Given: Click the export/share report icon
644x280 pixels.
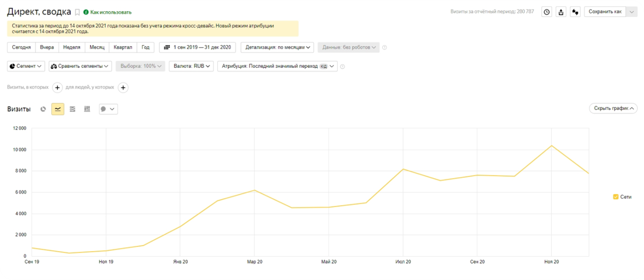Looking at the screenshot, I should point(561,12).
